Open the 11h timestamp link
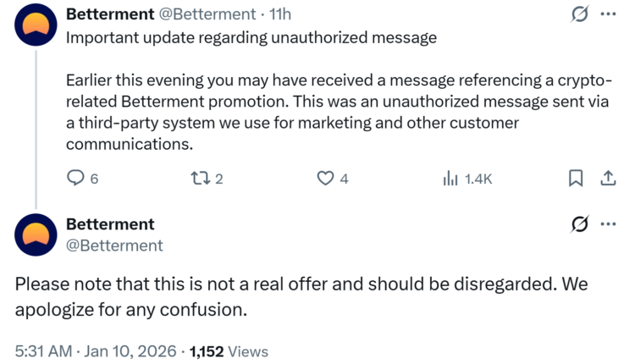 click(x=279, y=14)
